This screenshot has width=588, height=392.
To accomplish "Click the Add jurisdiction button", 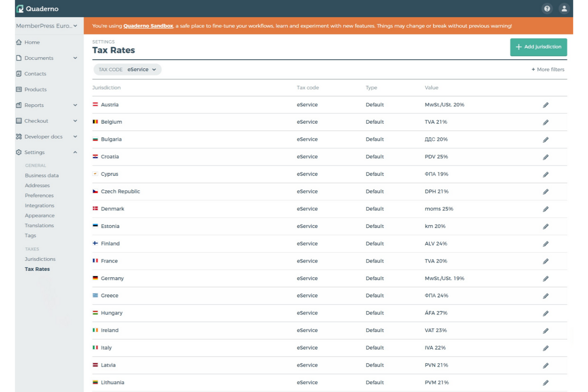I will [x=539, y=47].
